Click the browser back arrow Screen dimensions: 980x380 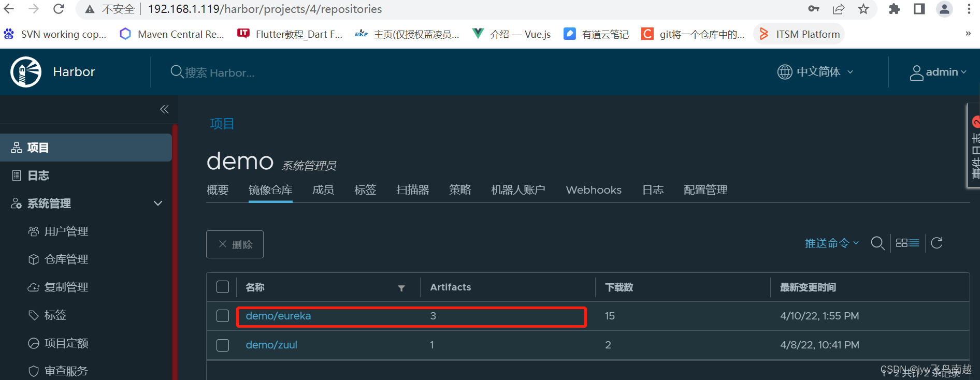(x=9, y=9)
